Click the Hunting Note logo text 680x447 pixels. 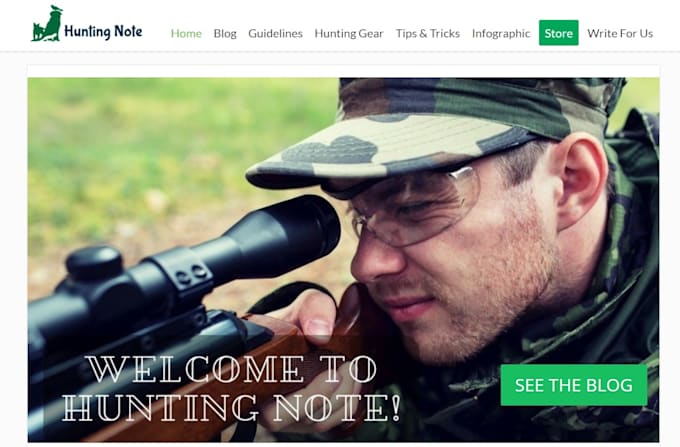[103, 31]
